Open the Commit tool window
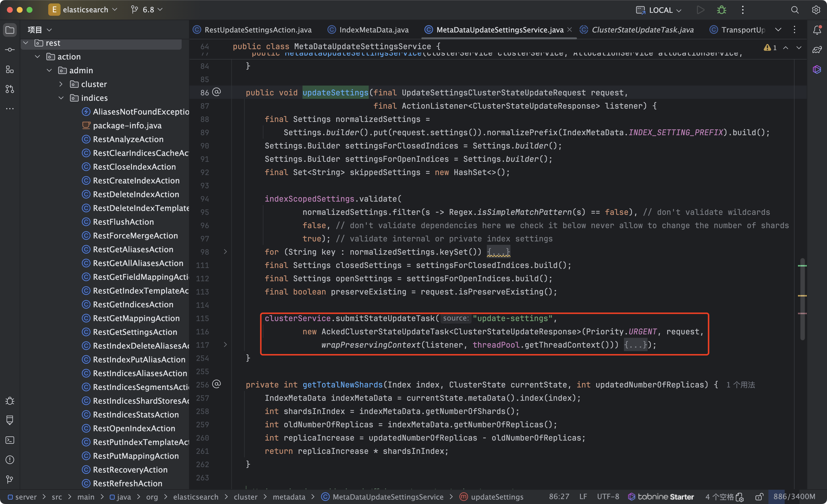The height and width of the screenshot is (504, 827). (10, 49)
